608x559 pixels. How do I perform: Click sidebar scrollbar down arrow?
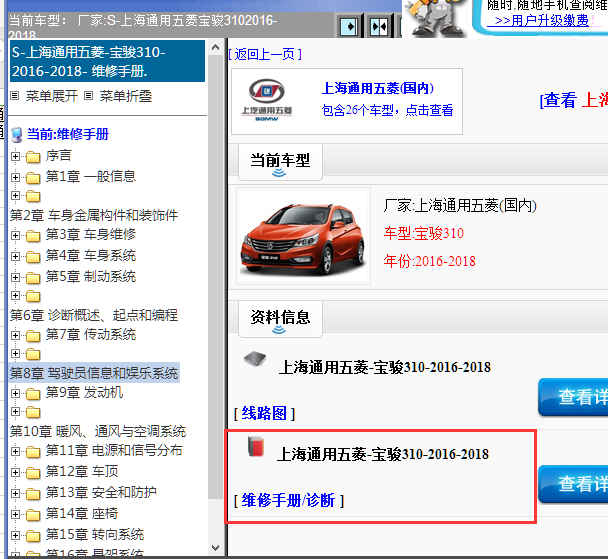(x=216, y=548)
